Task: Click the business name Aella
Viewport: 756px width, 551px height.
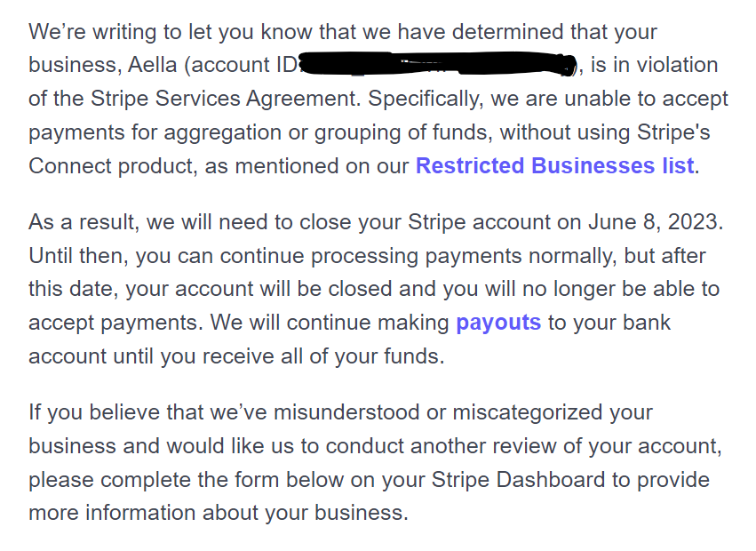Action: pyautogui.click(x=153, y=65)
